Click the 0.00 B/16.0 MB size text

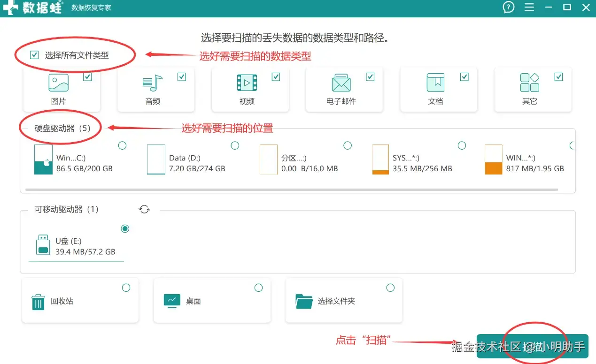(310, 168)
